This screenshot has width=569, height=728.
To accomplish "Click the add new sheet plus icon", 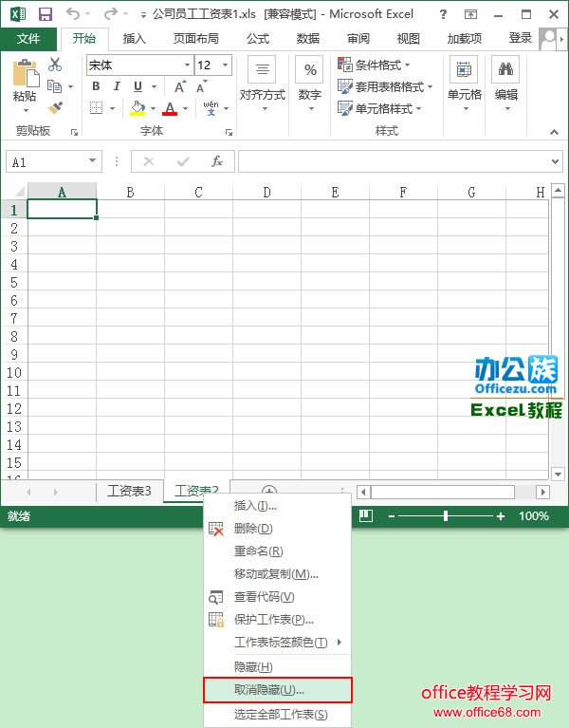I will [x=269, y=491].
